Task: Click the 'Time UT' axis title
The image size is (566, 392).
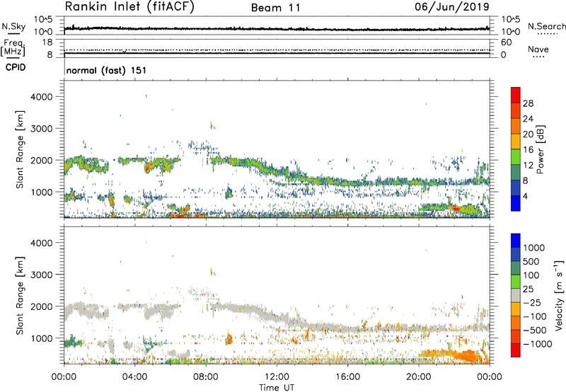Action: tap(277, 387)
